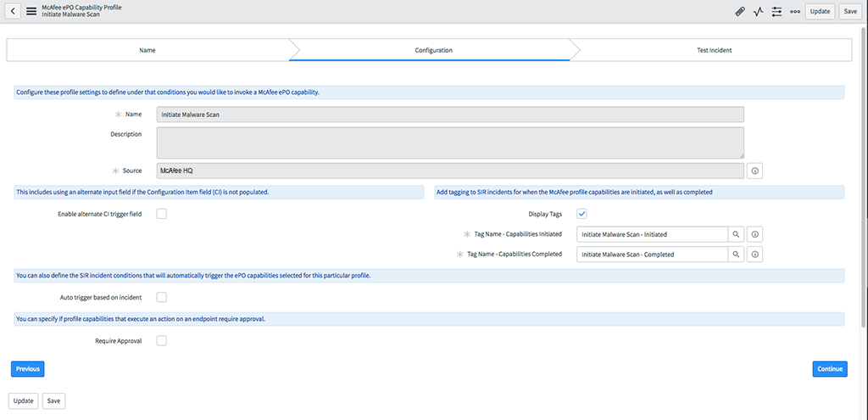Click the Capabilities Initiated tag name field
Screen dimensions: 868x420
652,234
